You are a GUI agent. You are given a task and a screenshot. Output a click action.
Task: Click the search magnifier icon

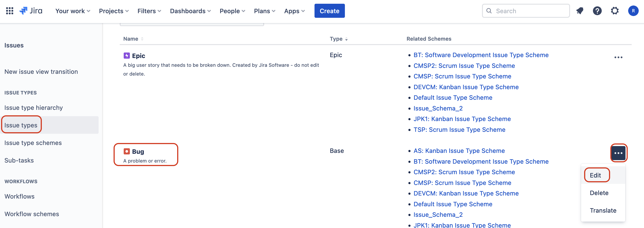(x=489, y=11)
